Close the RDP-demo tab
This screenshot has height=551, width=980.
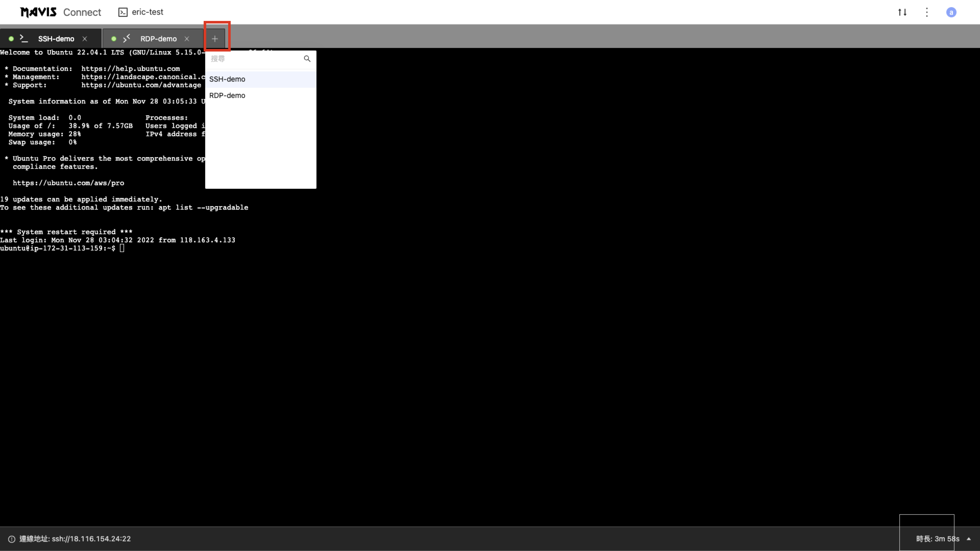(x=187, y=39)
